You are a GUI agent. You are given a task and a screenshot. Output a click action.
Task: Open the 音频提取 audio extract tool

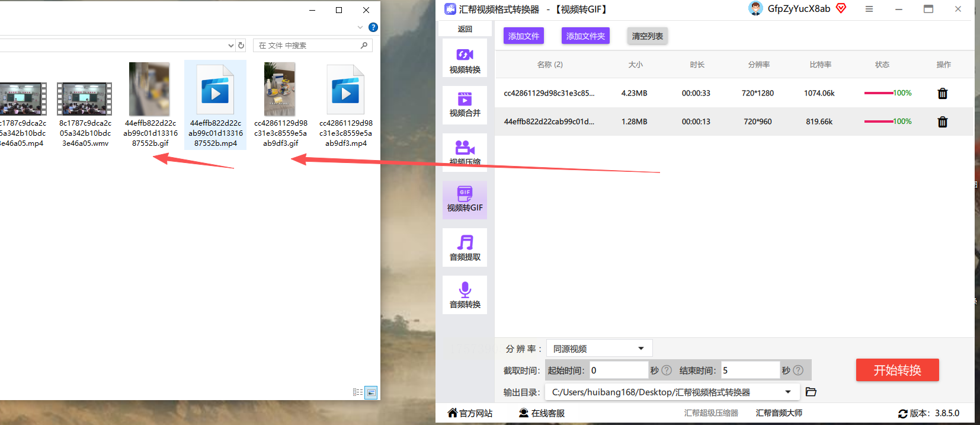[x=465, y=247]
